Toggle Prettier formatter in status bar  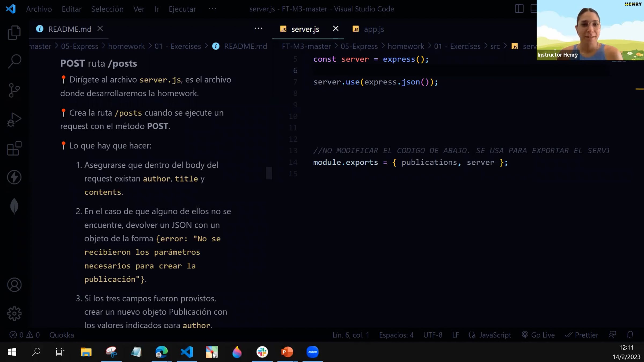click(x=581, y=335)
